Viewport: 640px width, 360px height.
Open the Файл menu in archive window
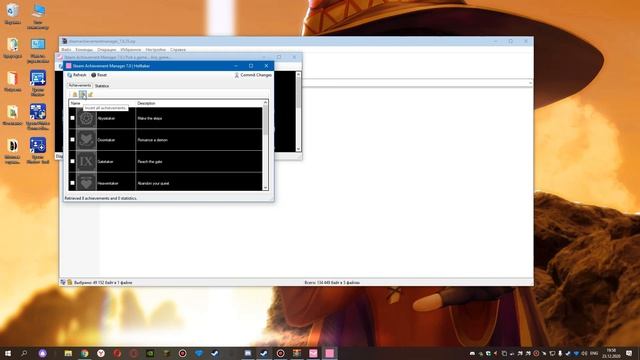tap(66, 50)
